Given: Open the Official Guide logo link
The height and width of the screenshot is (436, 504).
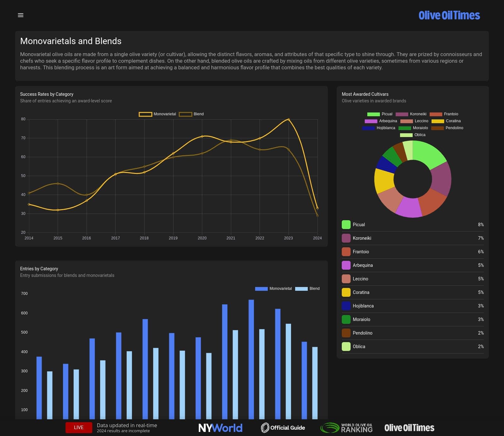Looking at the screenshot, I should coord(283,427).
